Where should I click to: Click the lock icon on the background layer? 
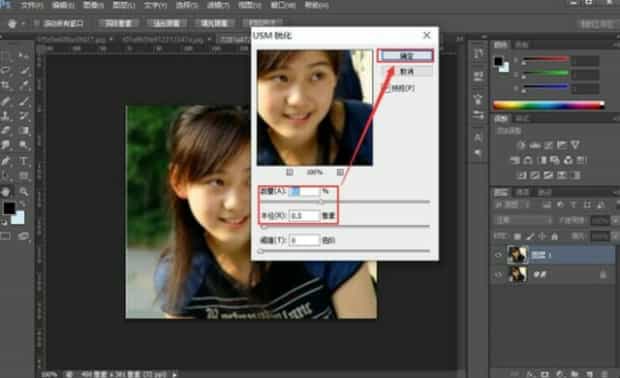click(x=603, y=274)
